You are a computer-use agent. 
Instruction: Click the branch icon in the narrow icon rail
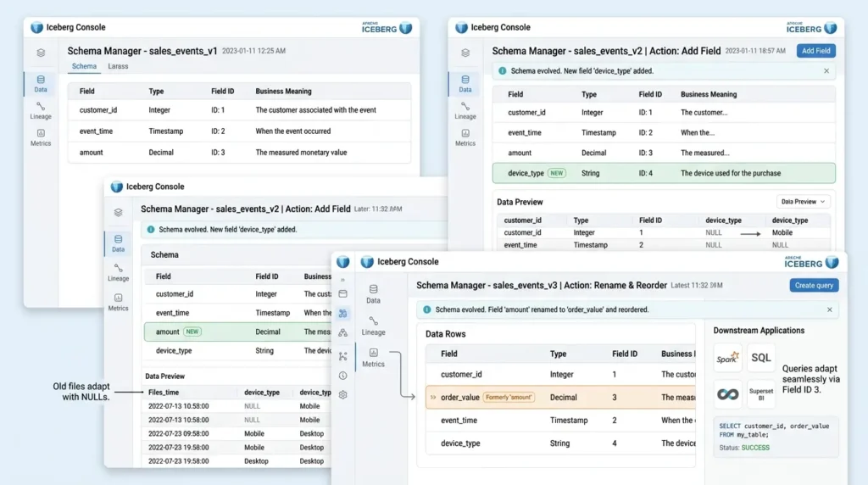tap(342, 357)
